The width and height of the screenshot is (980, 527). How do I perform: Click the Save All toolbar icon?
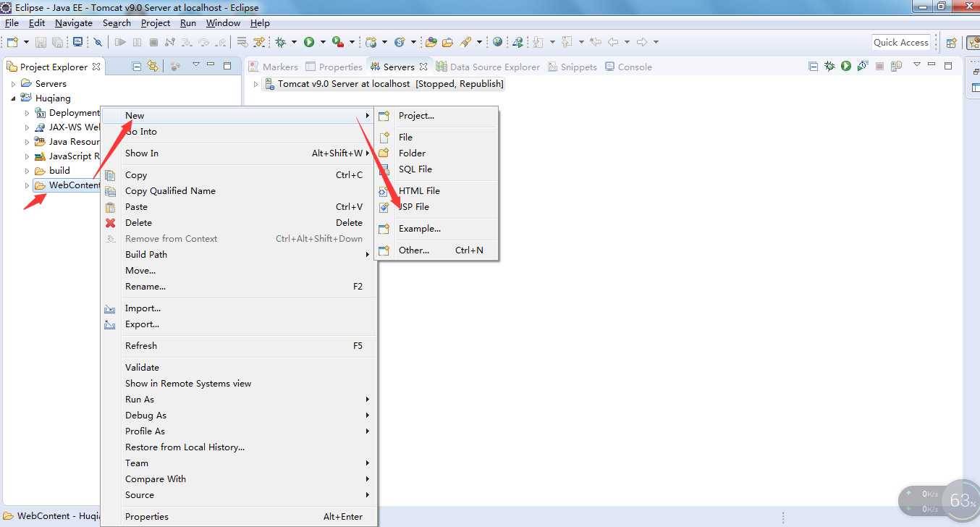click(57, 42)
